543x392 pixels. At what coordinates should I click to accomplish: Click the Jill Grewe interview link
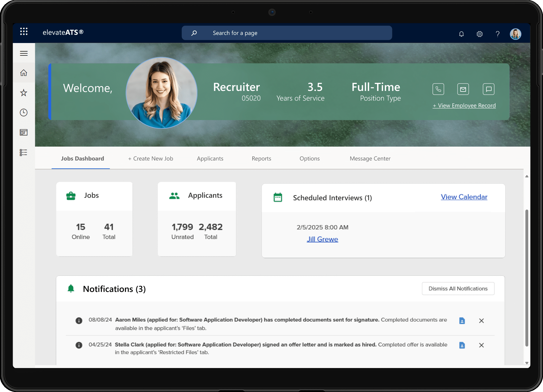point(322,239)
